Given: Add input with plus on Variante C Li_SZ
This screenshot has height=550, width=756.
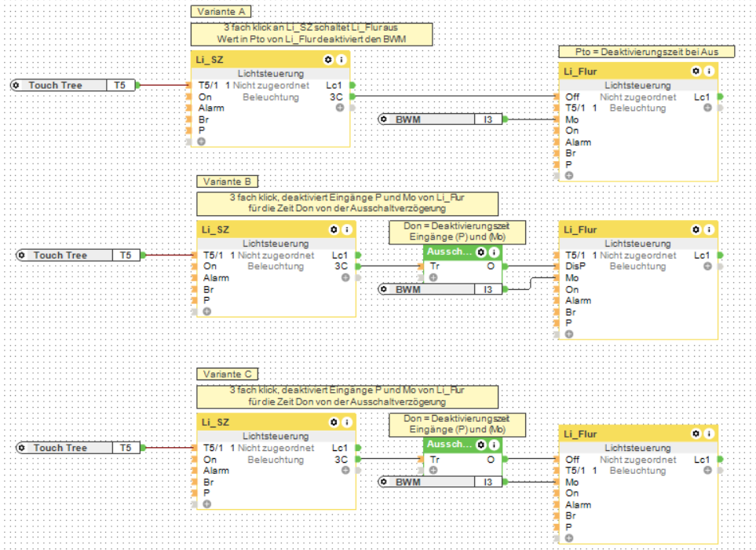Looking at the screenshot, I should tap(206, 504).
